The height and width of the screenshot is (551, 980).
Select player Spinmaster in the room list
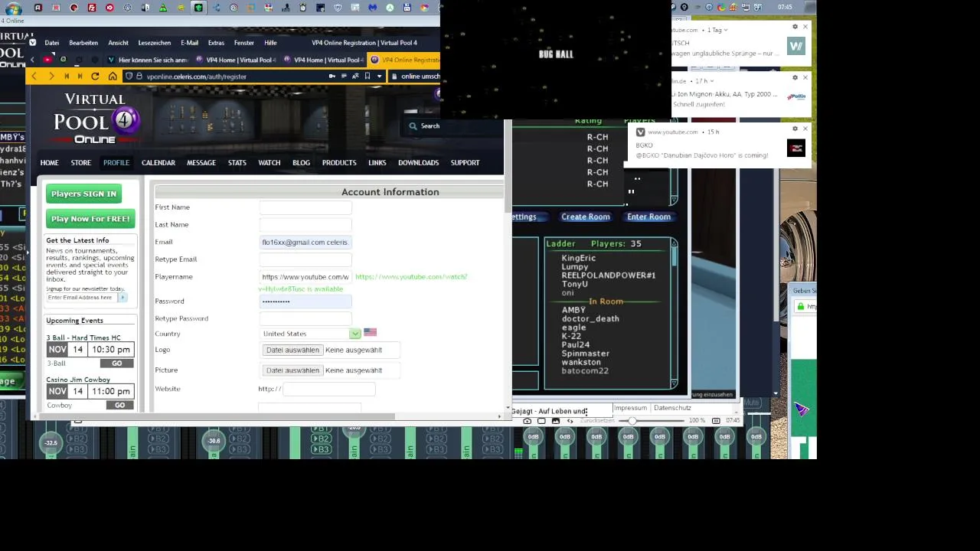pyautogui.click(x=586, y=354)
